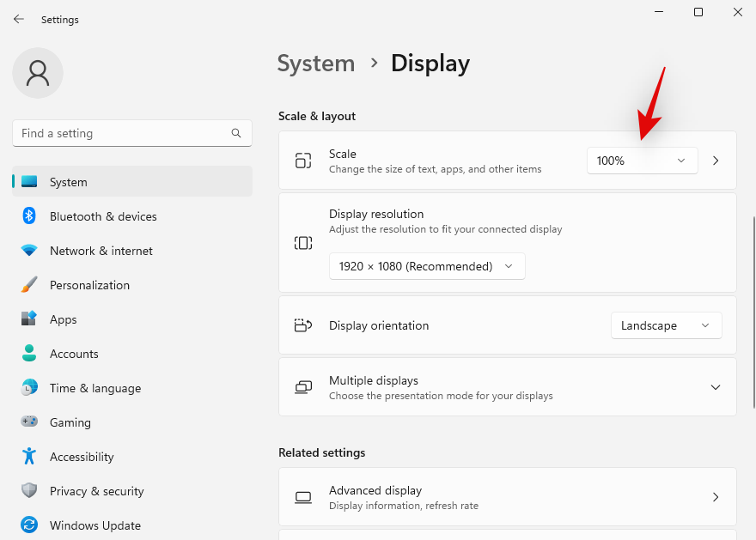The image size is (756, 540).
Task: Expand the Multiple displays section
Action: pos(715,387)
